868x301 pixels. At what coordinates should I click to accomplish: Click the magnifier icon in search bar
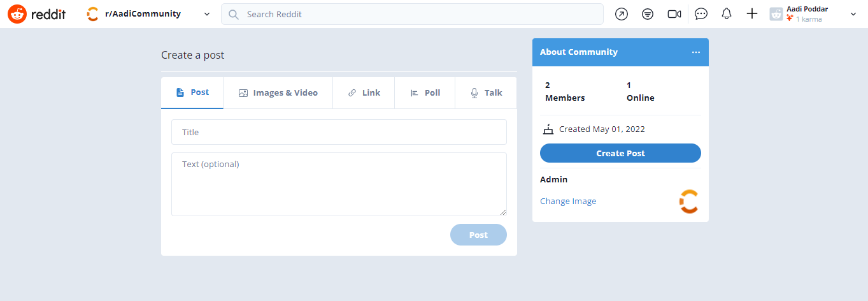[234, 14]
